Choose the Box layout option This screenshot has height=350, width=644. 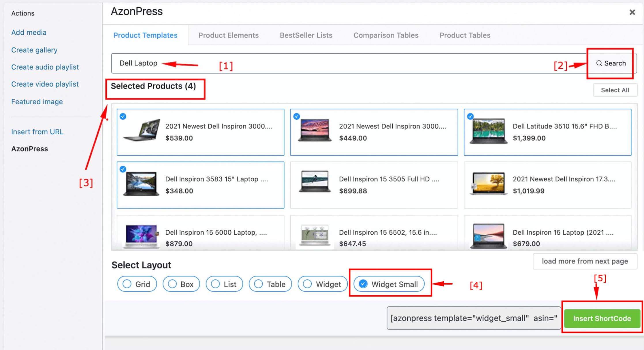click(181, 284)
